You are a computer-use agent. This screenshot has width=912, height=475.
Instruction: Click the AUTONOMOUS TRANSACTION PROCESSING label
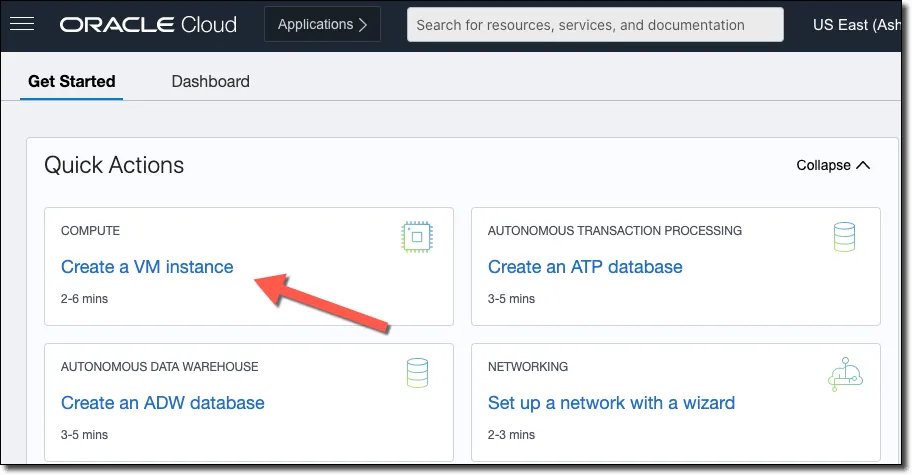[x=615, y=231]
